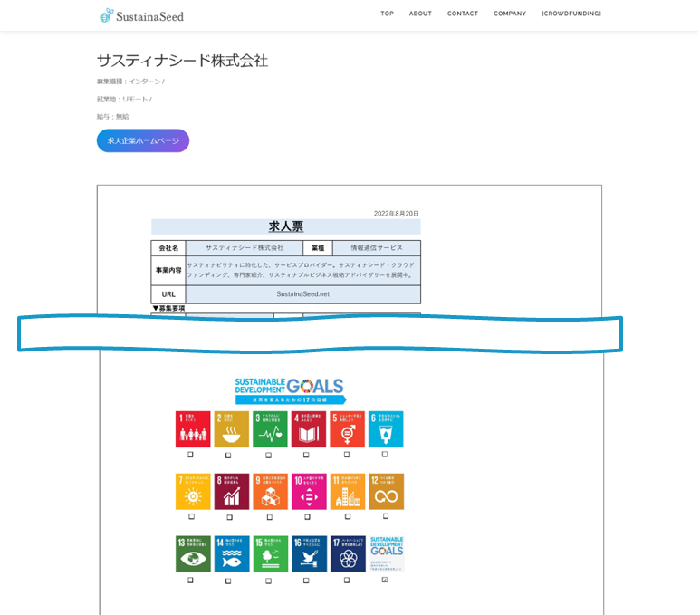The height and width of the screenshot is (615, 700).
Task: Click SDG goal 13 climate eye icon
Action: 193,553
